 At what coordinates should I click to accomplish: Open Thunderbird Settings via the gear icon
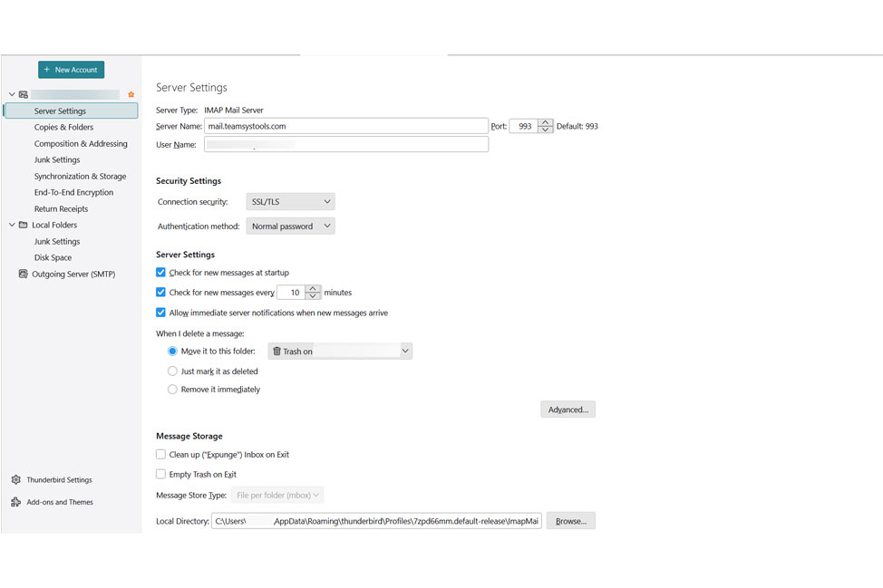coord(15,479)
